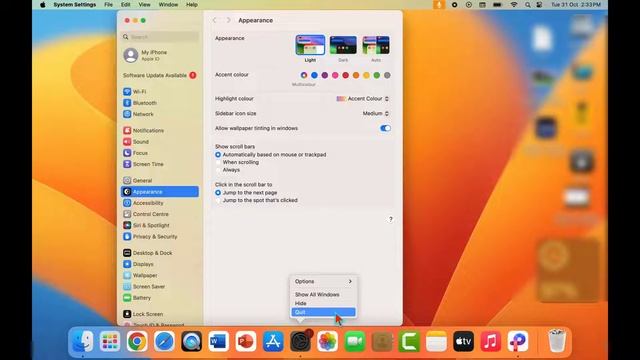The width and height of the screenshot is (640, 360).
Task: Open Lock Screen settings
Action: click(x=160, y=314)
